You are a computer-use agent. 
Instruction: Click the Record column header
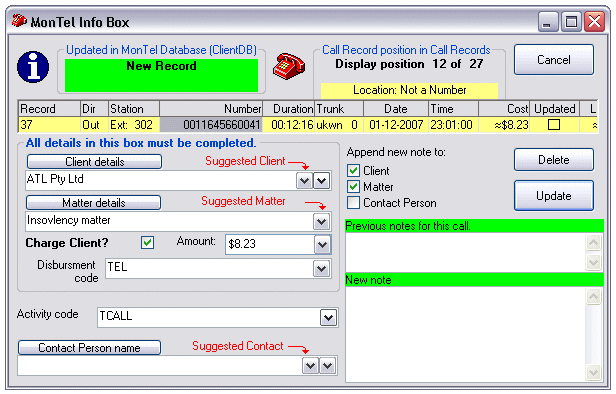[49, 108]
